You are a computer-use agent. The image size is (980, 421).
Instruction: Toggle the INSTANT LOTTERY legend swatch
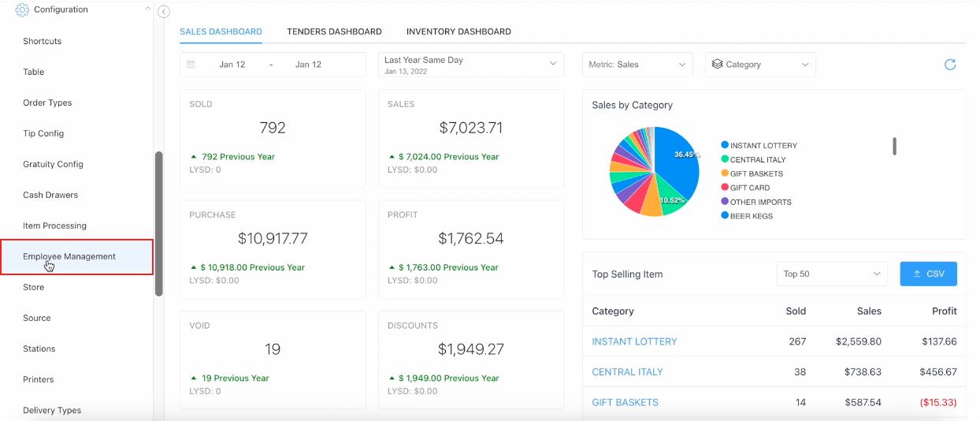pos(724,146)
